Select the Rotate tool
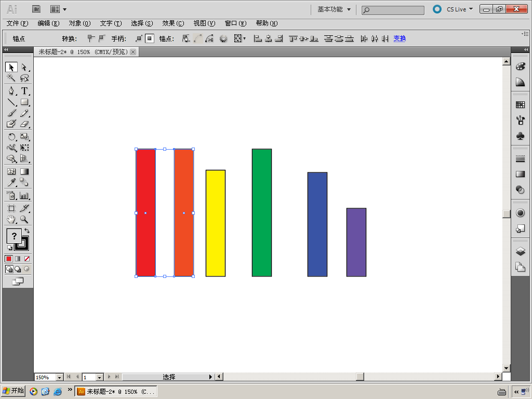Image resolution: width=532 pixels, height=399 pixels. pos(11,137)
